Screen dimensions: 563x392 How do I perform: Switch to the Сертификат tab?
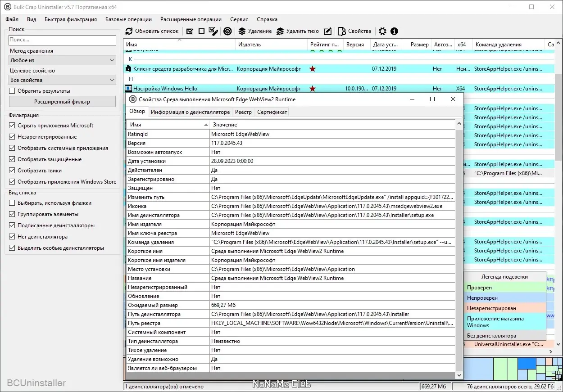[x=272, y=112]
